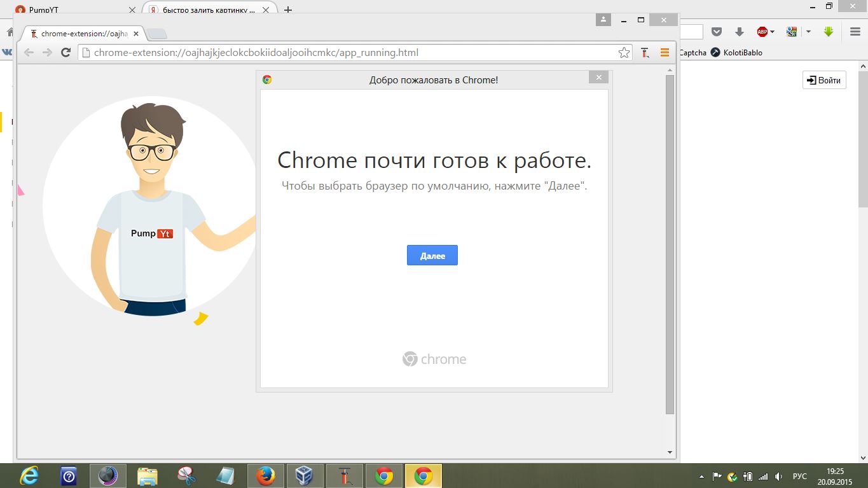The image size is (868, 488).
Task: Open Firefox downloads arrow icon
Action: click(740, 32)
